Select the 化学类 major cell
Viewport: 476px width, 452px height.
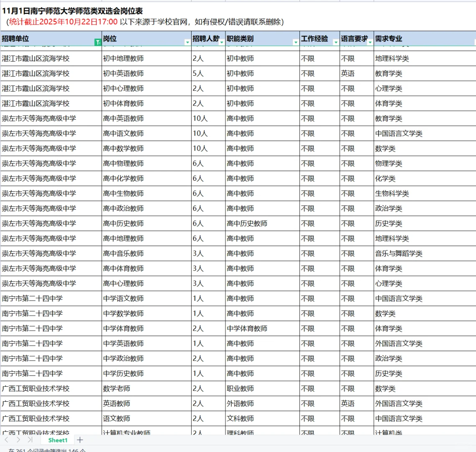point(425,178)
